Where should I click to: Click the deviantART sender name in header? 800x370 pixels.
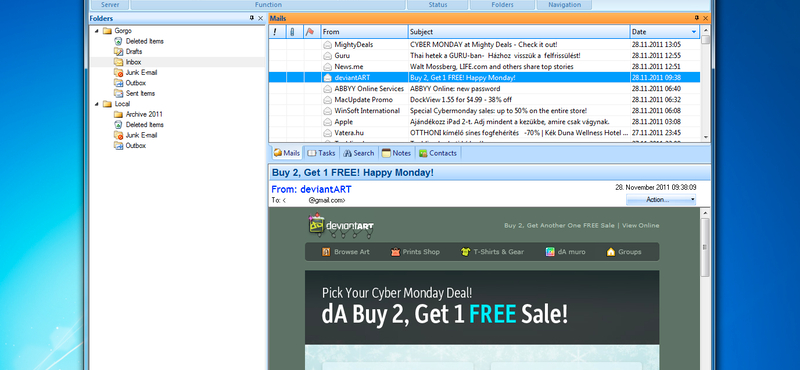326,189
